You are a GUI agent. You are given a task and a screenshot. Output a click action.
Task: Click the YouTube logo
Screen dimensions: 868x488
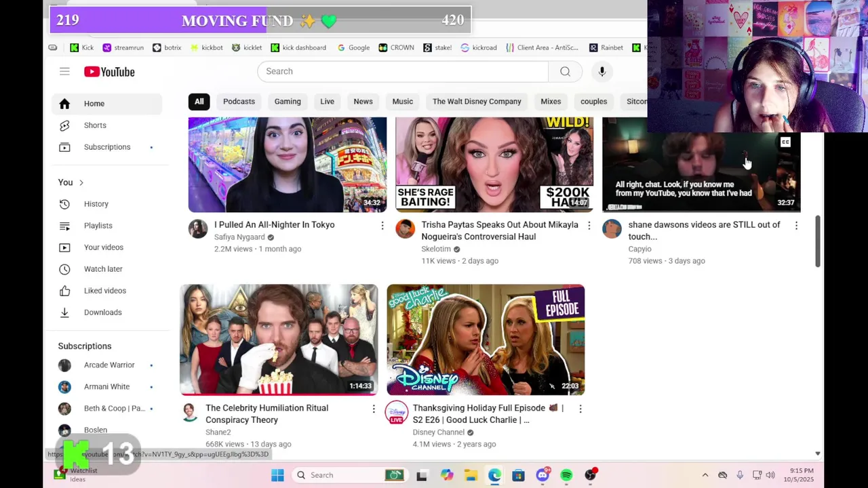click(x=109, y=71)
